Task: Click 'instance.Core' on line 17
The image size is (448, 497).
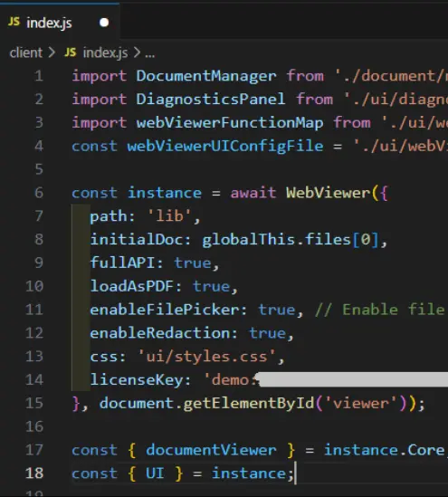Action: pyautogui.click(x=384, y=450)
